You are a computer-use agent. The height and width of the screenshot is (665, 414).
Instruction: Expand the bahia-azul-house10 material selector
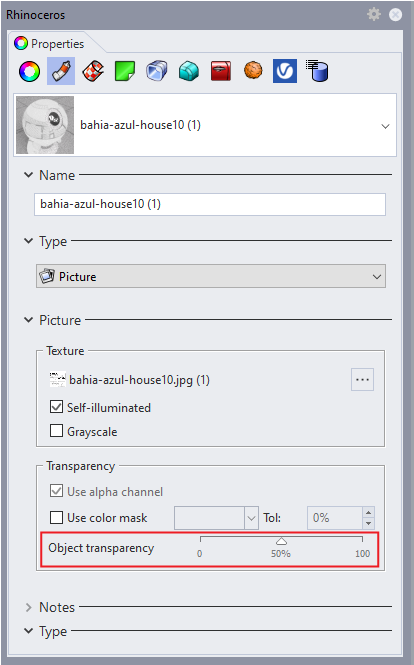(x=205, y=125)
